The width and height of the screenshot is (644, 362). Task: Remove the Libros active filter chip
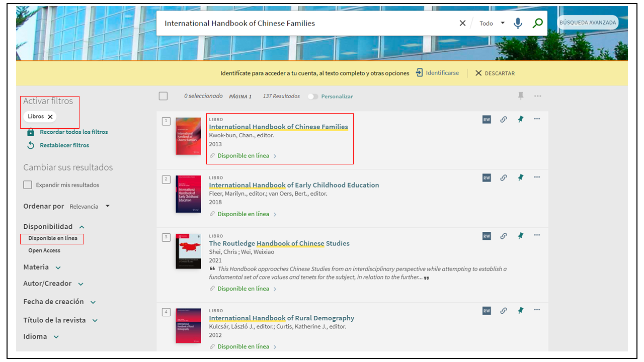click(x=50, y=117)
